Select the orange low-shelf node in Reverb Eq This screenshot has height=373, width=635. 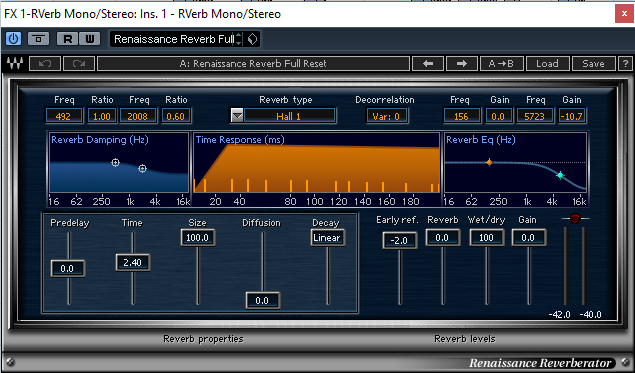tap(489, 162)
